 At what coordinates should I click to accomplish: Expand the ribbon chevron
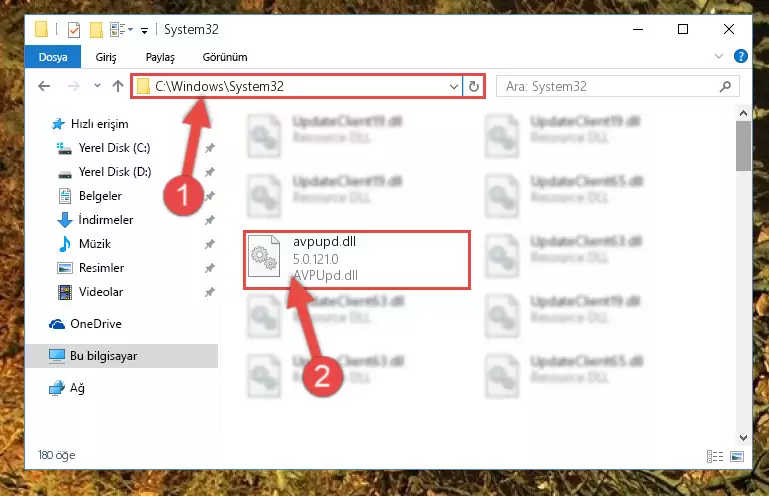point(719,56)
